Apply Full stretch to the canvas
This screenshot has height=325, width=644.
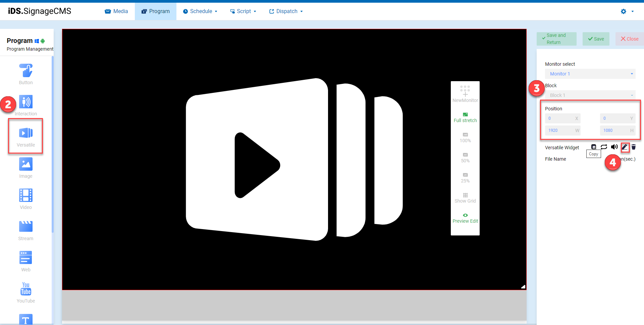[465, 118]
